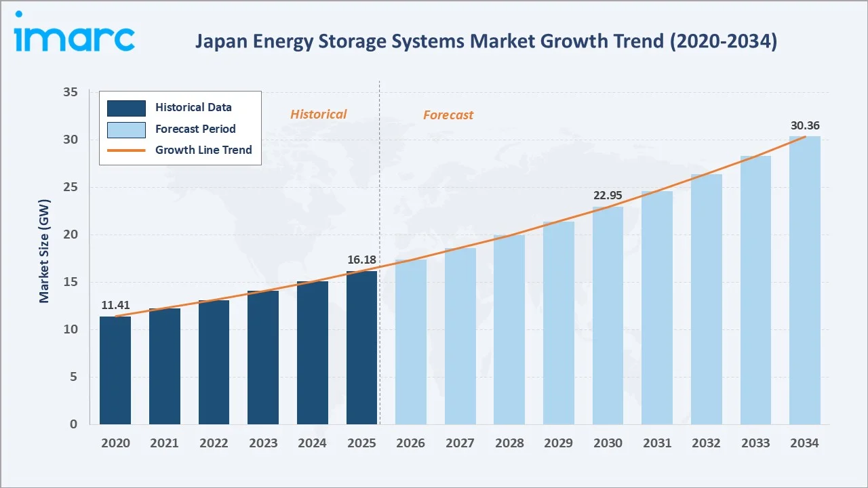Image resolution: width=868 pixels, height=488 pixels.
Task: Click the 16.18 data label
Action: 361,260
